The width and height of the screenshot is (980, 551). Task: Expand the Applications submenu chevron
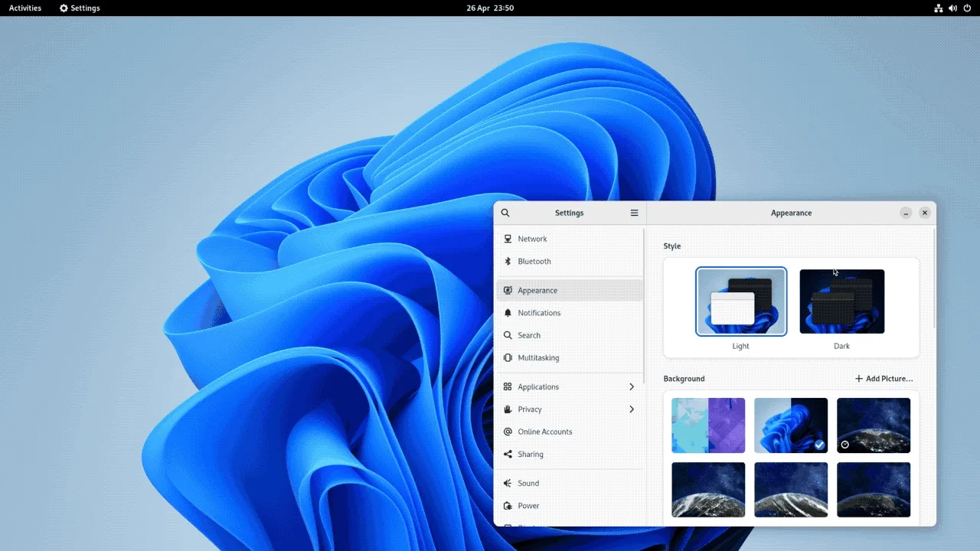632,386
